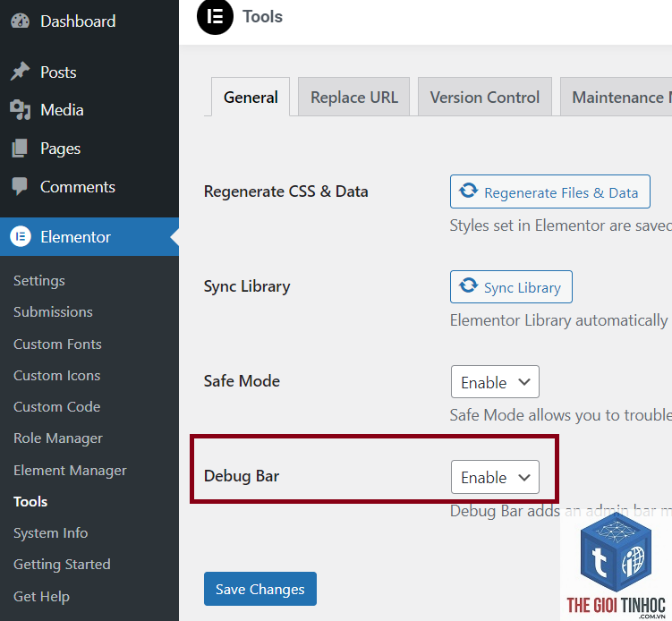
Task: Open the Custom Fonts submenu link
Action: [57, 345]
